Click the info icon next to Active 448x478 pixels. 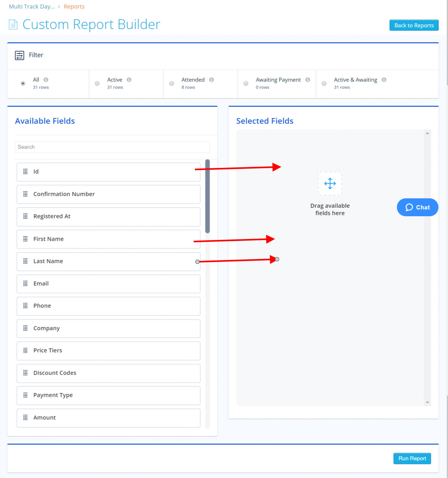(129, 80)
